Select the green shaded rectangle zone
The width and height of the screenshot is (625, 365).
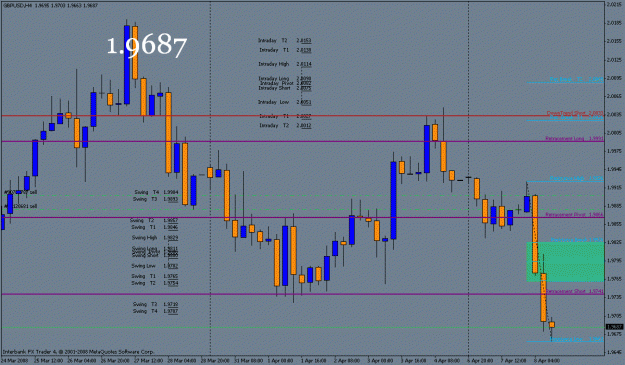click(x=565, y=262)
